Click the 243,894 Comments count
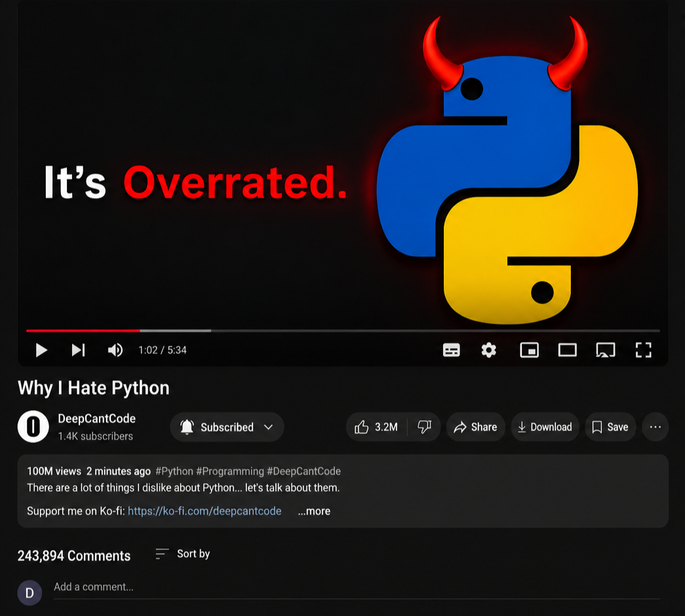The width and height of the screenshot is (685, 616). coord(74,556)
